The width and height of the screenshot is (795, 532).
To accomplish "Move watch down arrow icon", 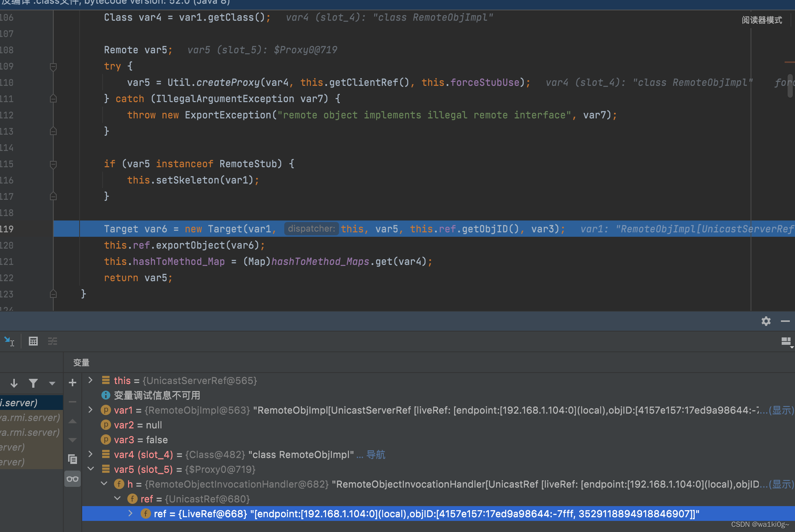I will 73,440.
